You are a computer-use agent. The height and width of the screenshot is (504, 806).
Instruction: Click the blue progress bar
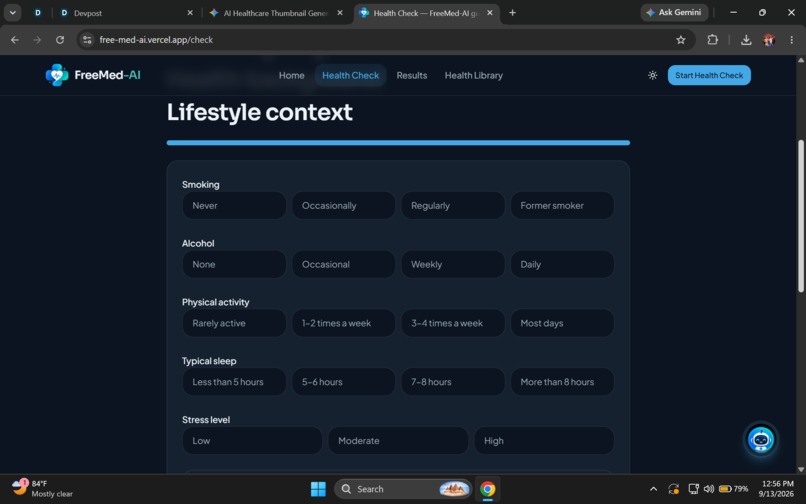[x=398, y=143]
